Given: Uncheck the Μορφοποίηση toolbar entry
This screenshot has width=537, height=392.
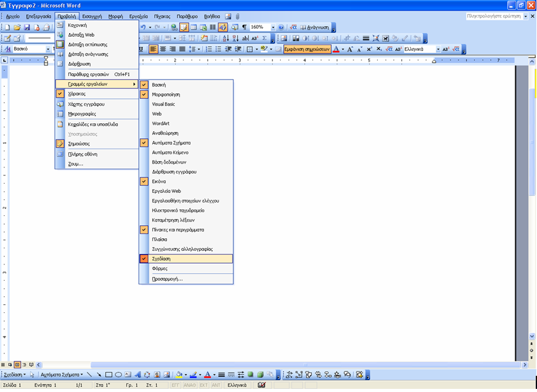Looking at the screenshot, I should point(186,94).
